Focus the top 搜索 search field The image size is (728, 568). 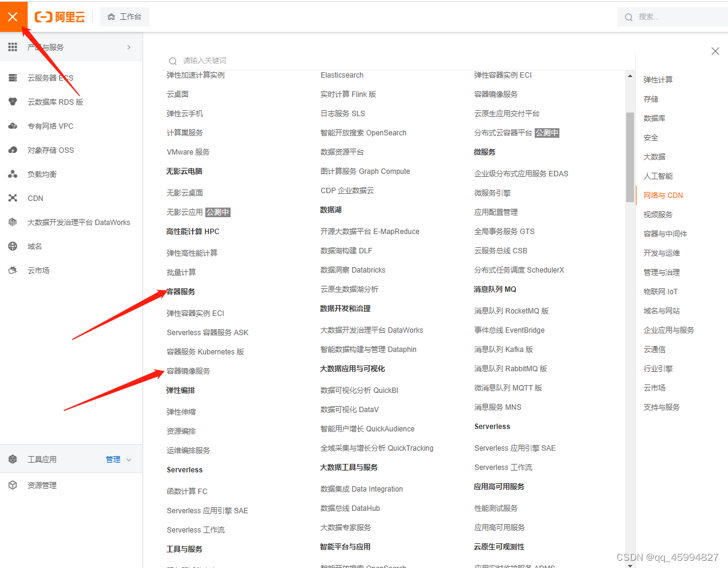tap(673, 17)
